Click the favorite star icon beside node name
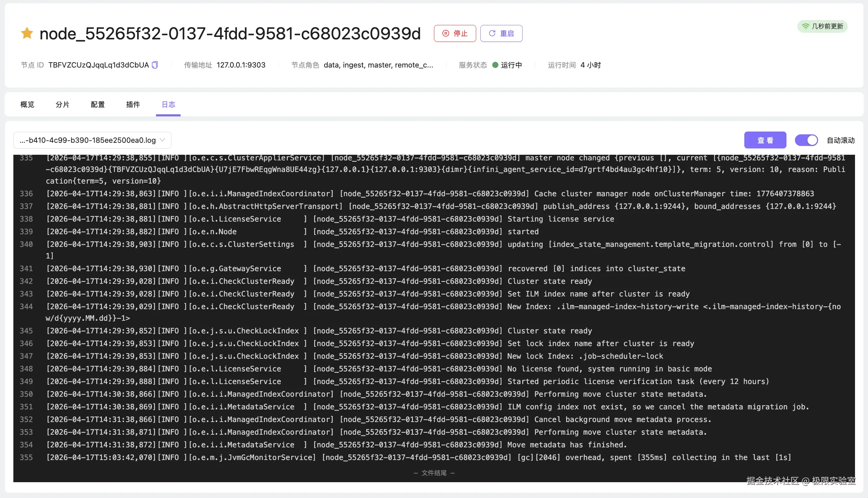This screenshot has height=498, width=868. (x=27, y=33)
